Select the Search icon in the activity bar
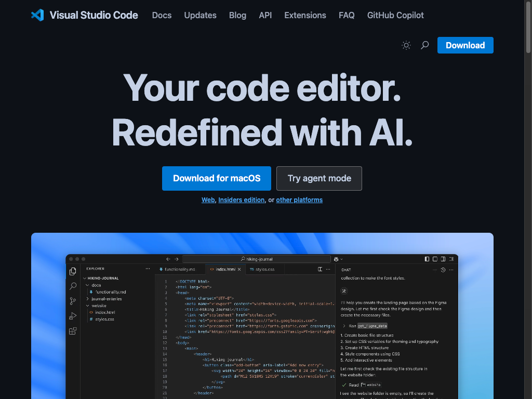The height and width of the screenshot is (399, 532). [73, 286]
